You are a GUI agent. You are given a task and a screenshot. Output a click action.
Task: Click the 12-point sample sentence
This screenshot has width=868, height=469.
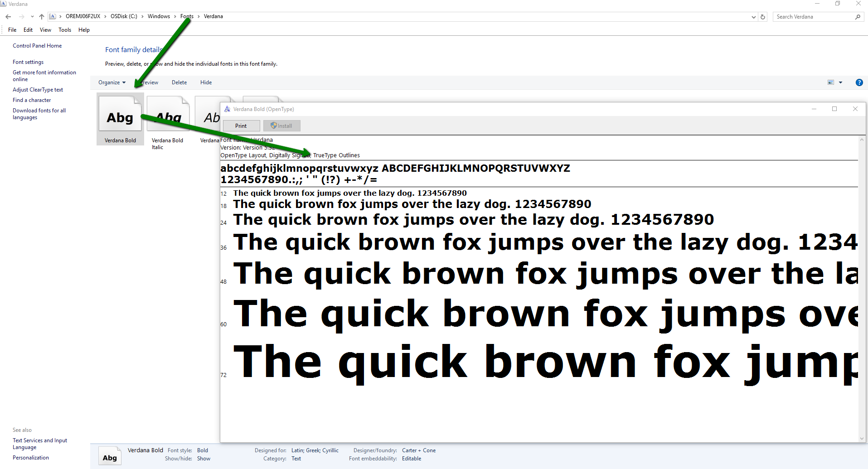[x=350, y=193]
